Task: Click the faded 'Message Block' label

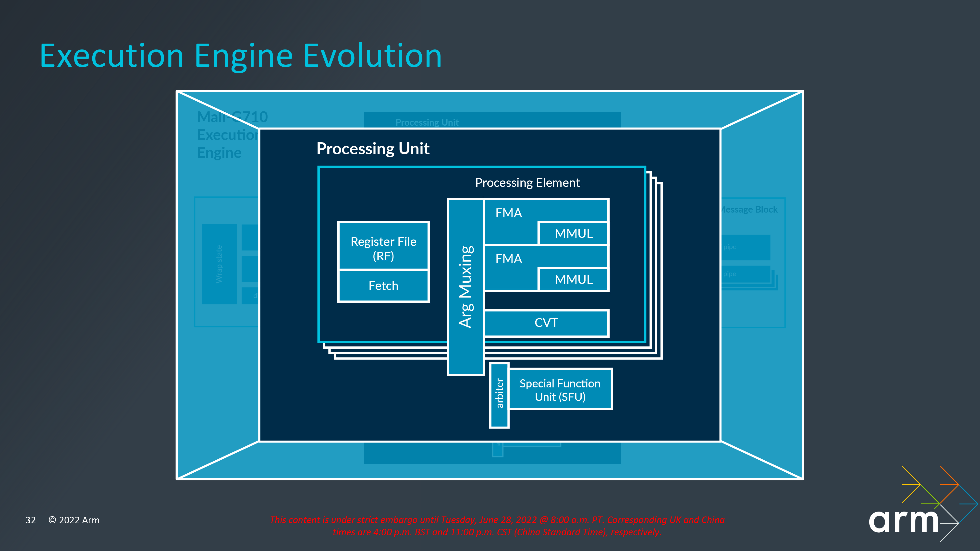Action: coord(749,210)
